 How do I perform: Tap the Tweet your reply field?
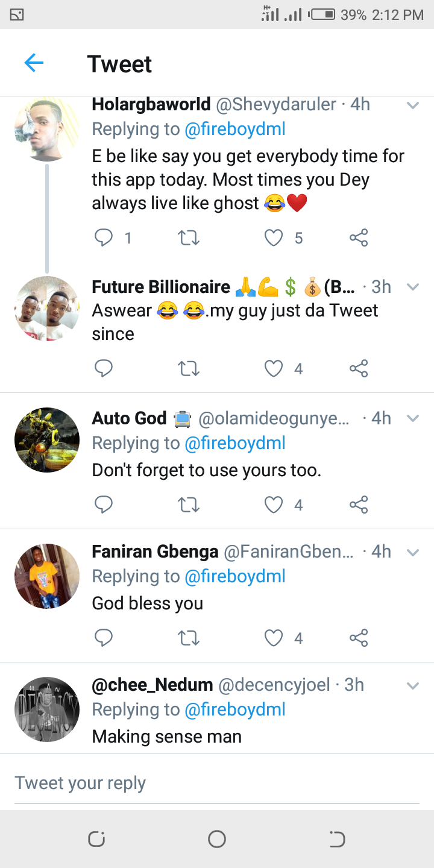[217, 783]
